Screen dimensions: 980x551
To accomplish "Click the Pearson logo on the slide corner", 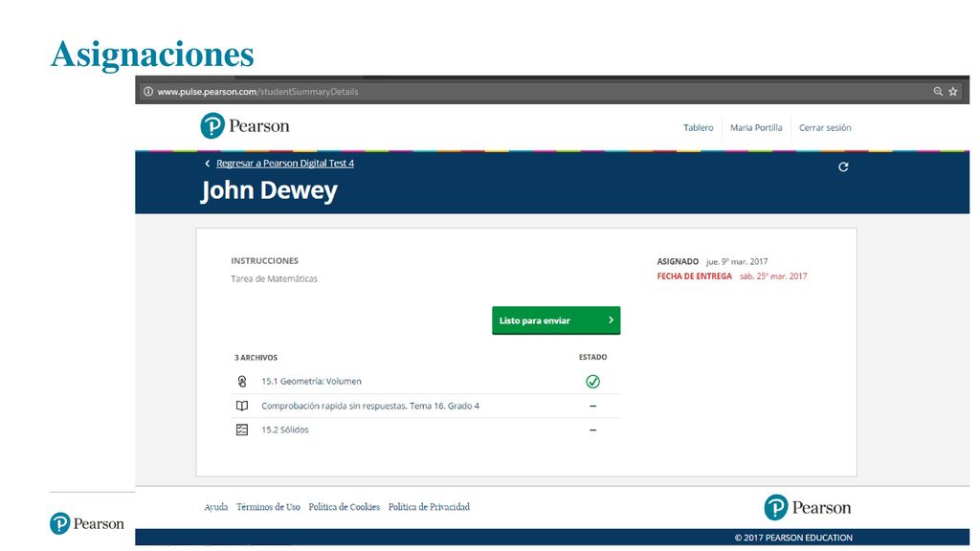I will [87, 523].
